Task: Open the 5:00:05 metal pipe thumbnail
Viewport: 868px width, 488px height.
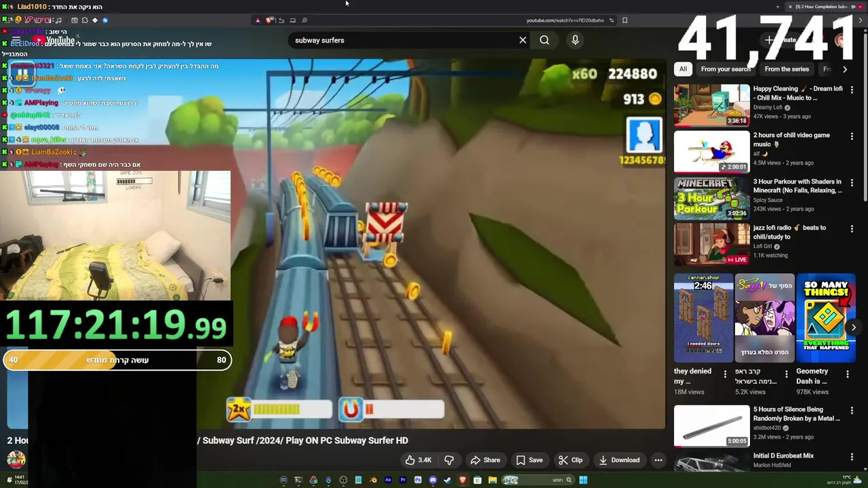Action: [711, 426]
